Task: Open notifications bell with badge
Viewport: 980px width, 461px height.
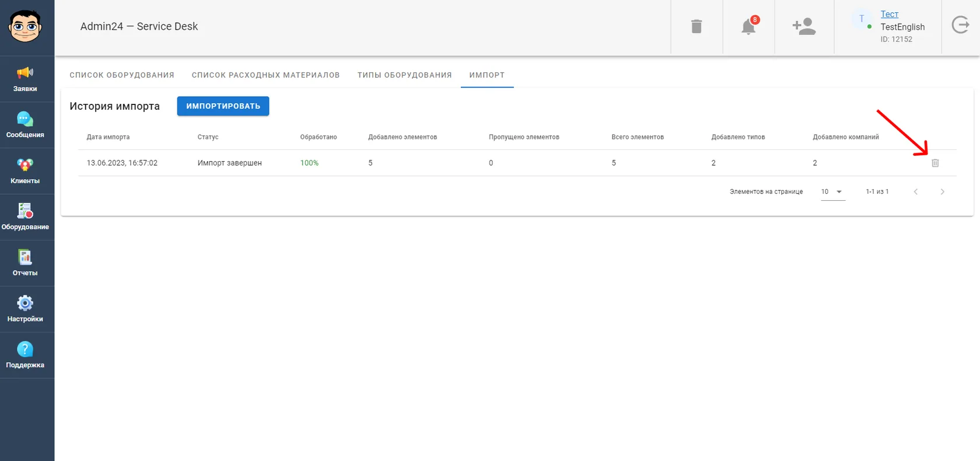Action: coord(749,26)
